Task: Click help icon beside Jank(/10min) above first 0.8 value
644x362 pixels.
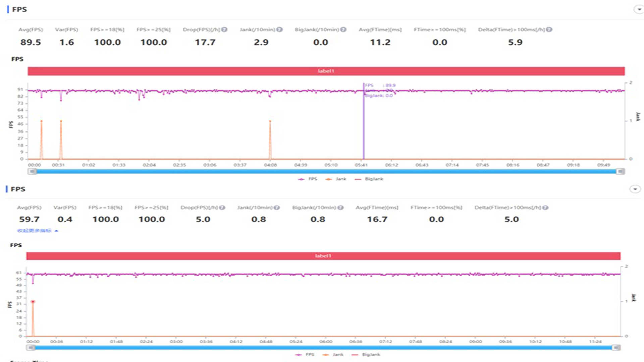Action: pos(277,207)
